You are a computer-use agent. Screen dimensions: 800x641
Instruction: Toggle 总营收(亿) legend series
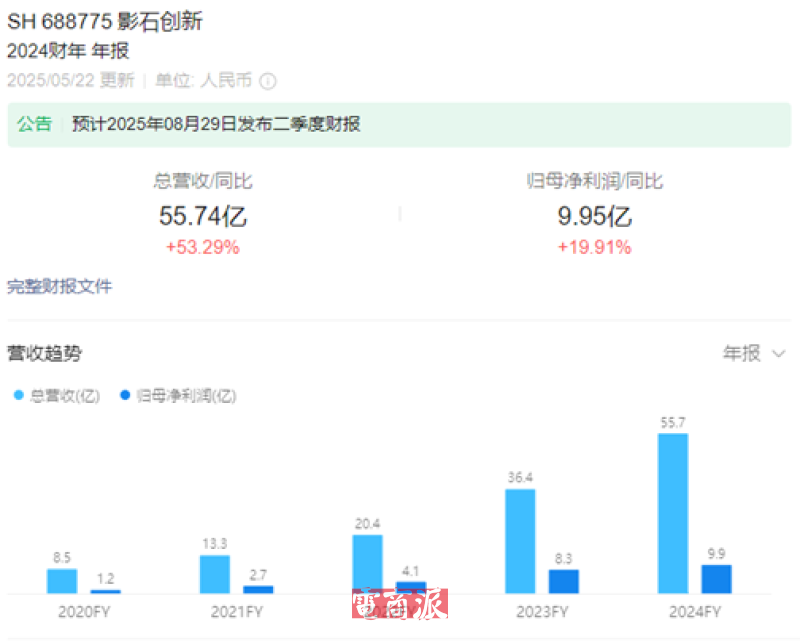tap(57, 396)
